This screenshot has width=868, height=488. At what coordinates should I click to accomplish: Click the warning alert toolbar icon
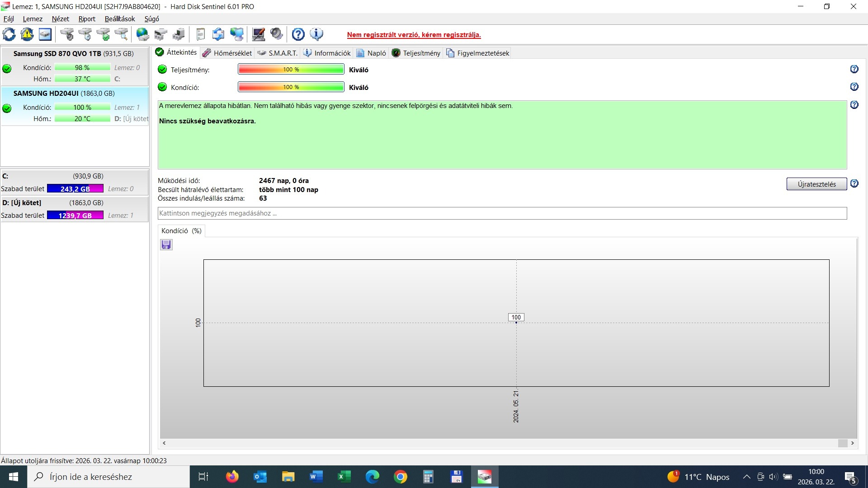(x=27, y=34)
